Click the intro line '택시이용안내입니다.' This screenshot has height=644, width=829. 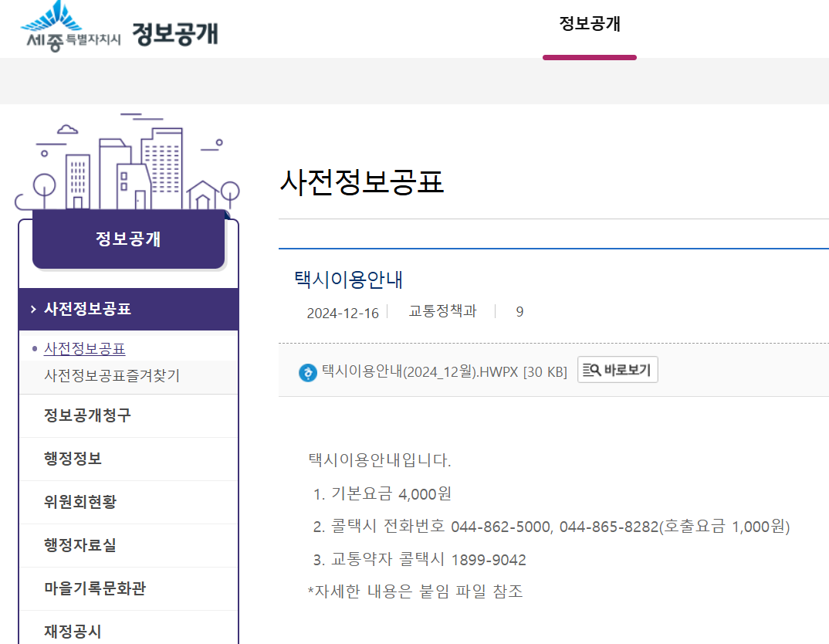pyautogui.click(x=380, y=460)
